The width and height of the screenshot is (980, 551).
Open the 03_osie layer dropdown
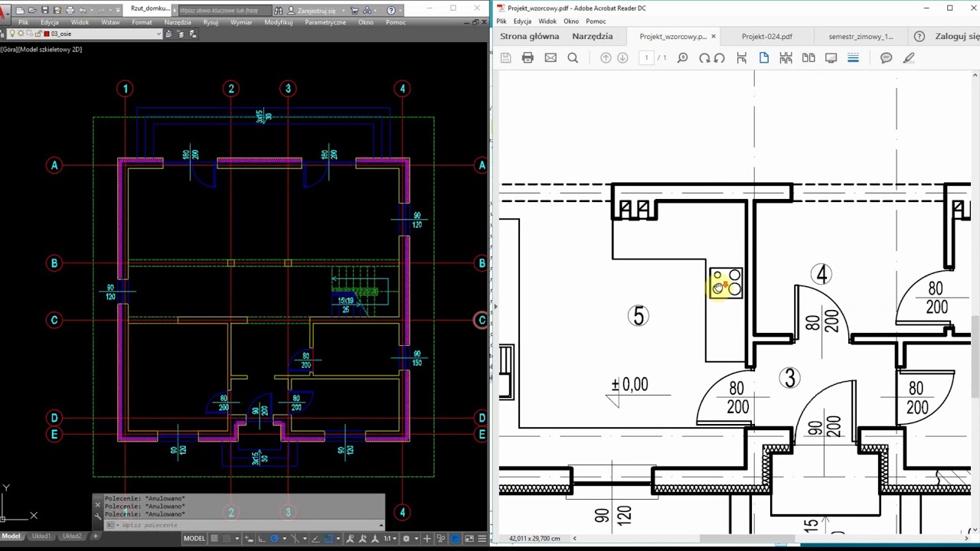(x=158, y=34)
